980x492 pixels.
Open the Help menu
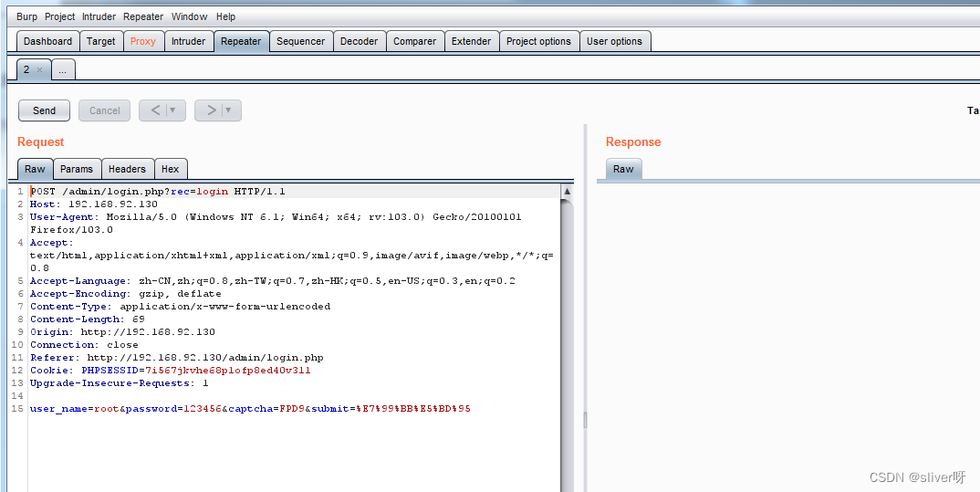[x=225, y=16]
